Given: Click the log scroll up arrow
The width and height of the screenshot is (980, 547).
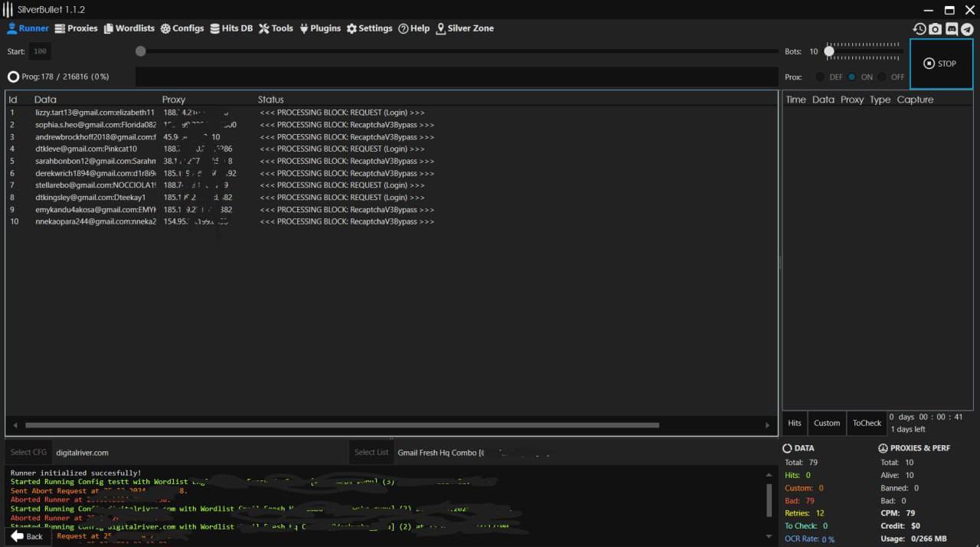Looking at the screenshot, I should pyautogui.click(x=769, y=475).
